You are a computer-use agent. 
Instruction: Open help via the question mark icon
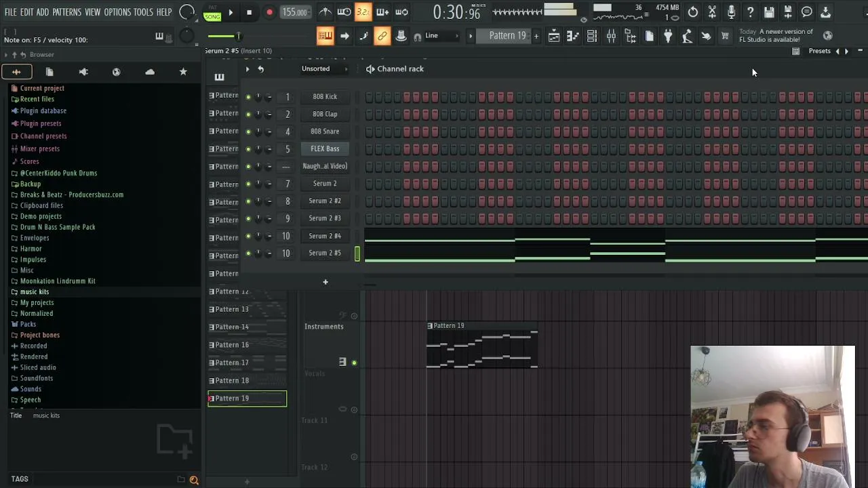750,12
